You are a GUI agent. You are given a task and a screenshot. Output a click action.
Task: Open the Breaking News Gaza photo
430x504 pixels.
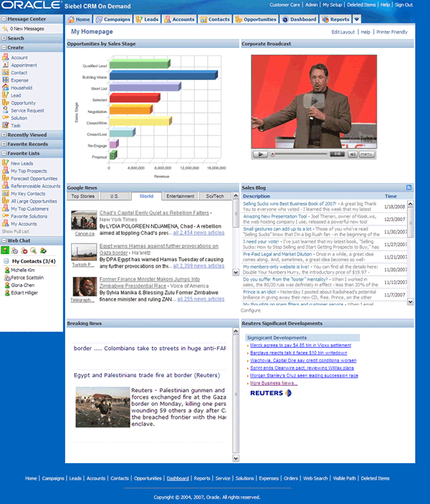click(102, 407)
